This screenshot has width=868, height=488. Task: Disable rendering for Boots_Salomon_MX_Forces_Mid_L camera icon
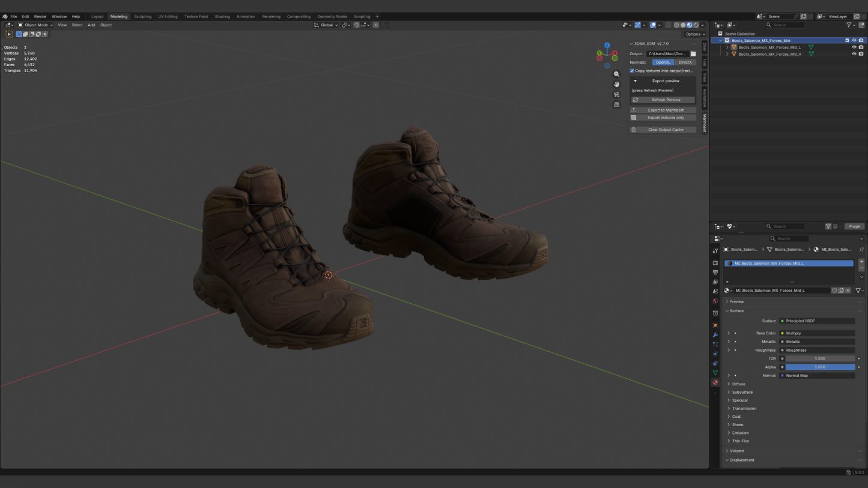click(861, 47)
